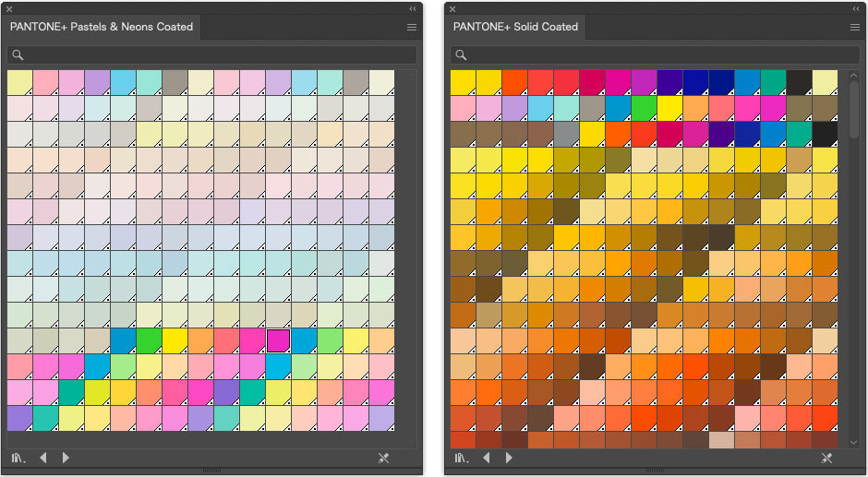The width and height of the screenshot is (868, 477).
Task: Open swatch libraries menu in Solid Coated panel
Action: 462,458
